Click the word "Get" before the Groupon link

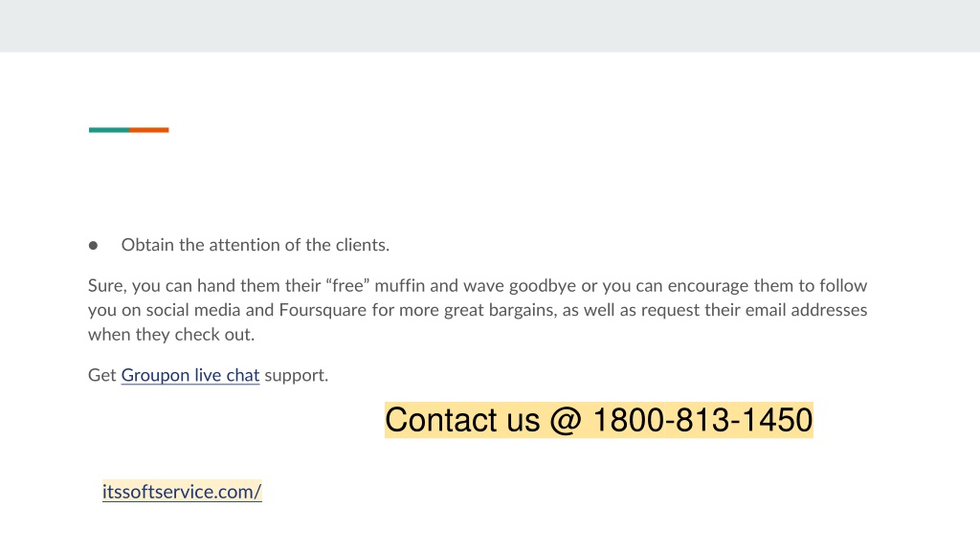[101, 375]
